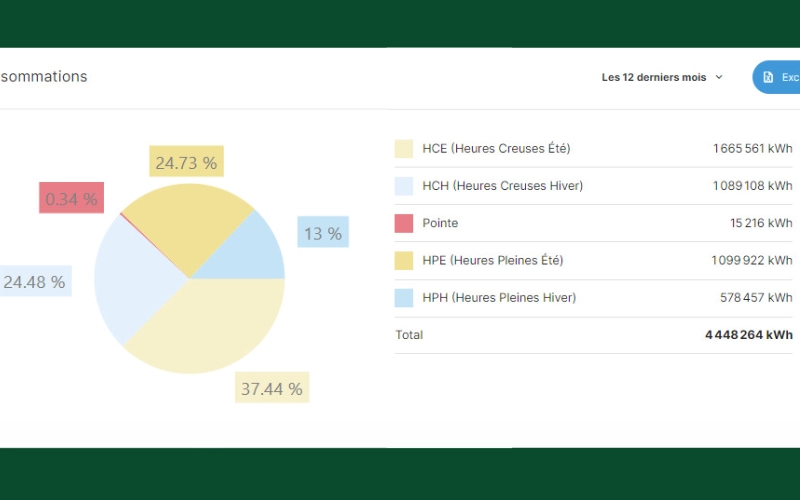
Task: Click the HCE pale yellow legend swatch
Action: 404,149
